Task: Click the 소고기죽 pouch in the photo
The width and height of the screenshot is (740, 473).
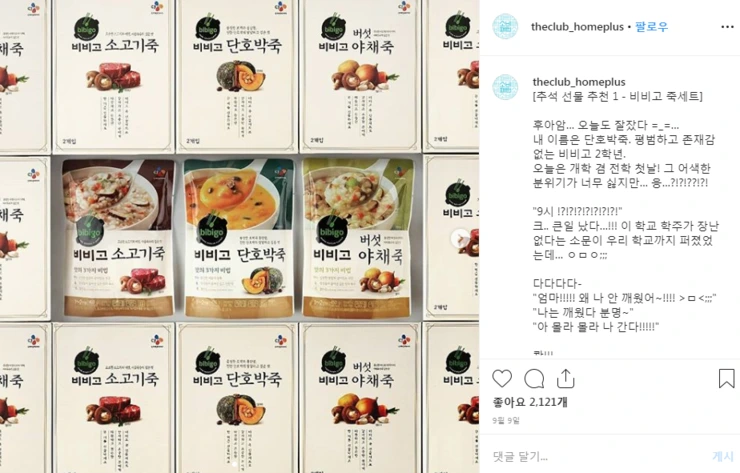Action: [x=119, y=238]
